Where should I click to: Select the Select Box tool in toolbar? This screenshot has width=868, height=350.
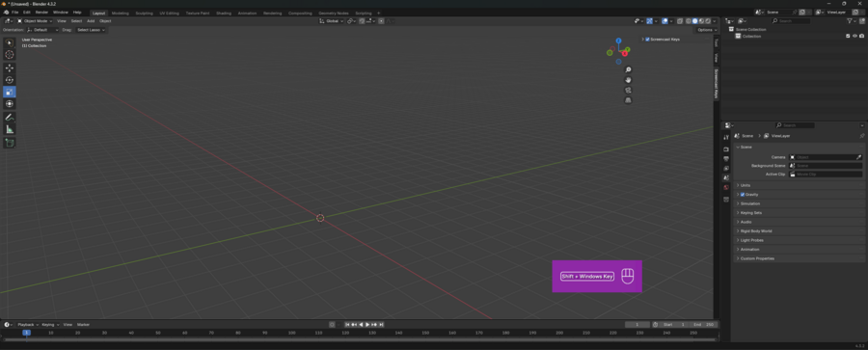(x=10, y=43)
